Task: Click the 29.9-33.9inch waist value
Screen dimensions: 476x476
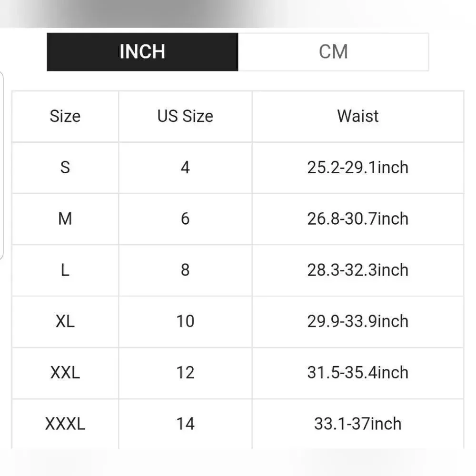Action: point(358,321)
